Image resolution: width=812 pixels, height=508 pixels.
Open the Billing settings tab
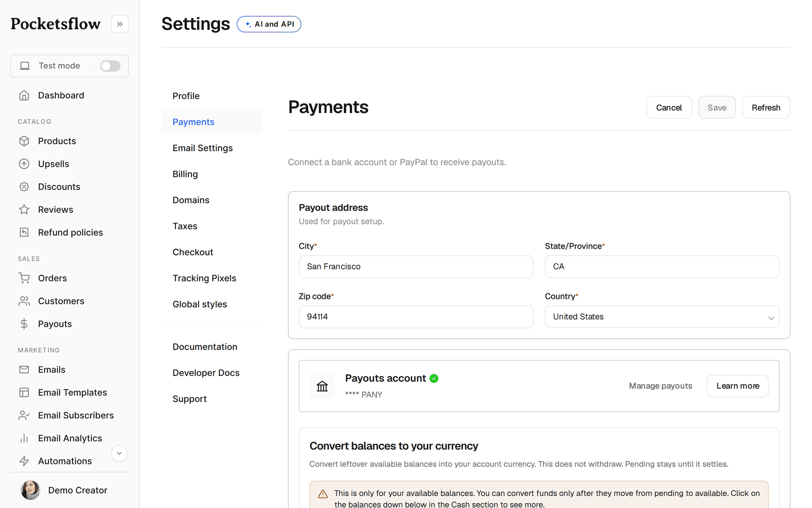tap(212, 174)
